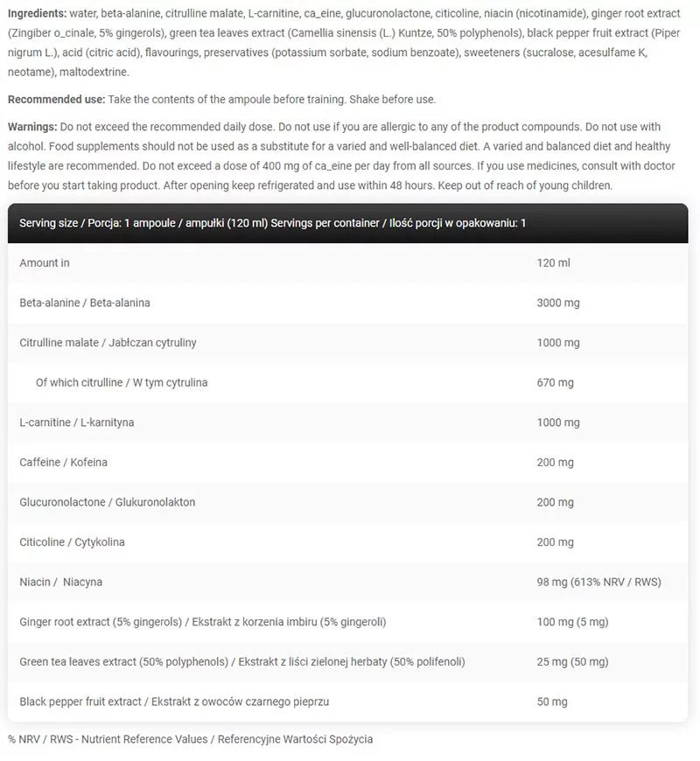Select the L-carnitine / L-karnityna row
The height and width of the screenshot is (761, 700).
(x=347, y=422)
